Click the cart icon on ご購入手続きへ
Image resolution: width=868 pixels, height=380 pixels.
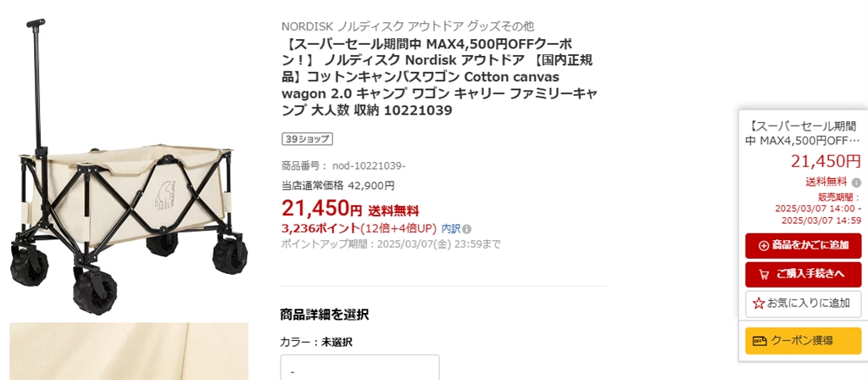tap(760, 274)
